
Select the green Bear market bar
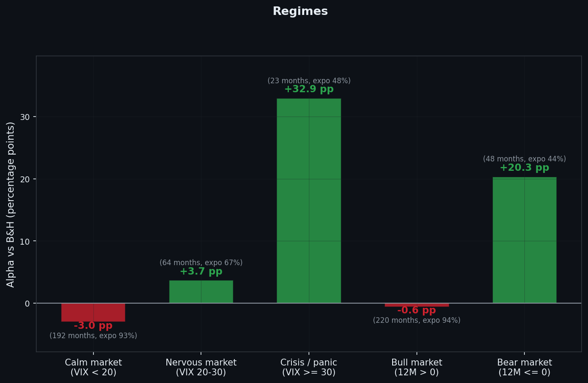tap(524, 240)
